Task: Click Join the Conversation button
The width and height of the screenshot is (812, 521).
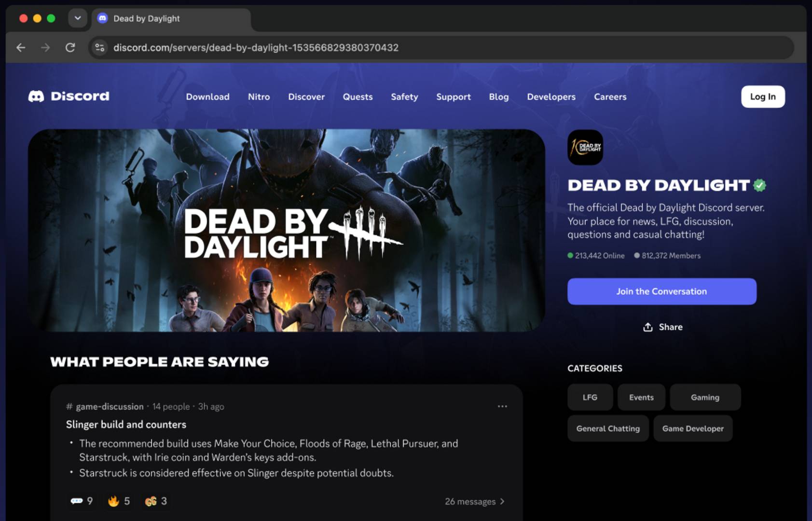Action: pyautogui.click(x=662, y=291)
